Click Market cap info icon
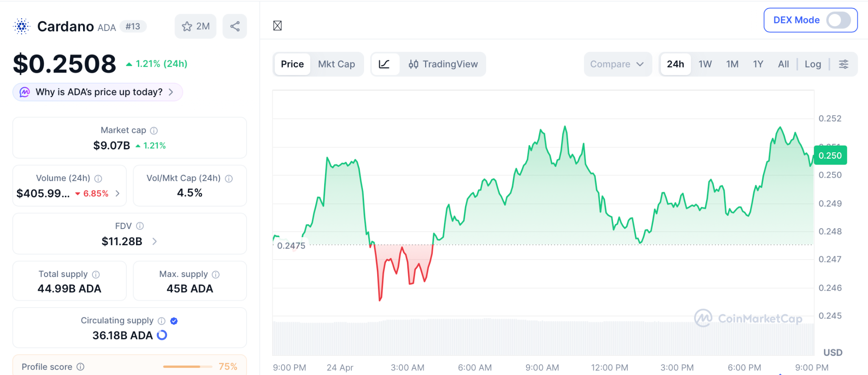Viewport: 868px width, 375px height. pyautogui.click(x=154, y=131)
